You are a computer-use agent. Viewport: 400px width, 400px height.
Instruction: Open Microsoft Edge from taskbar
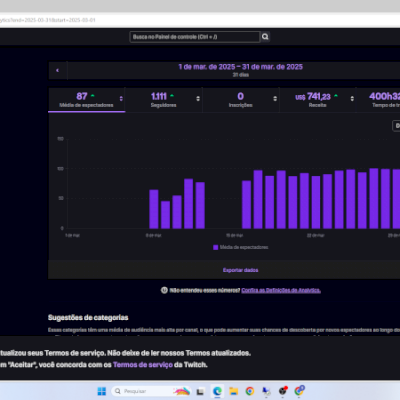pyautogui.click(x=217, y=391)
